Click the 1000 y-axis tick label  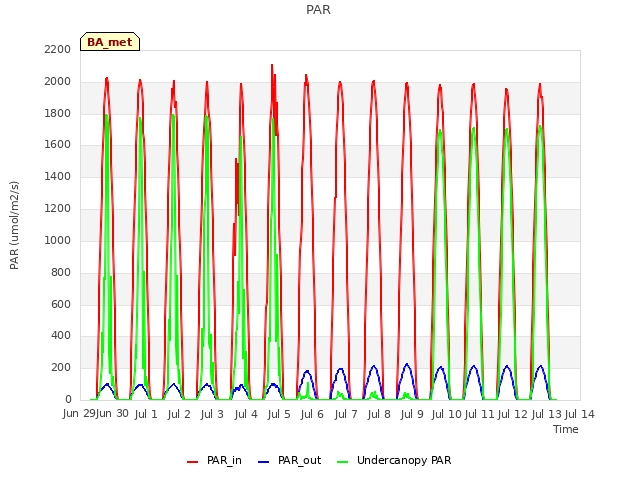pos(58,240)
